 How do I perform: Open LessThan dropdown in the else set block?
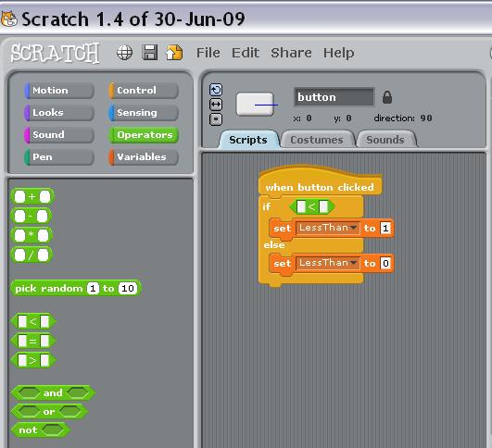coord(328,263)
